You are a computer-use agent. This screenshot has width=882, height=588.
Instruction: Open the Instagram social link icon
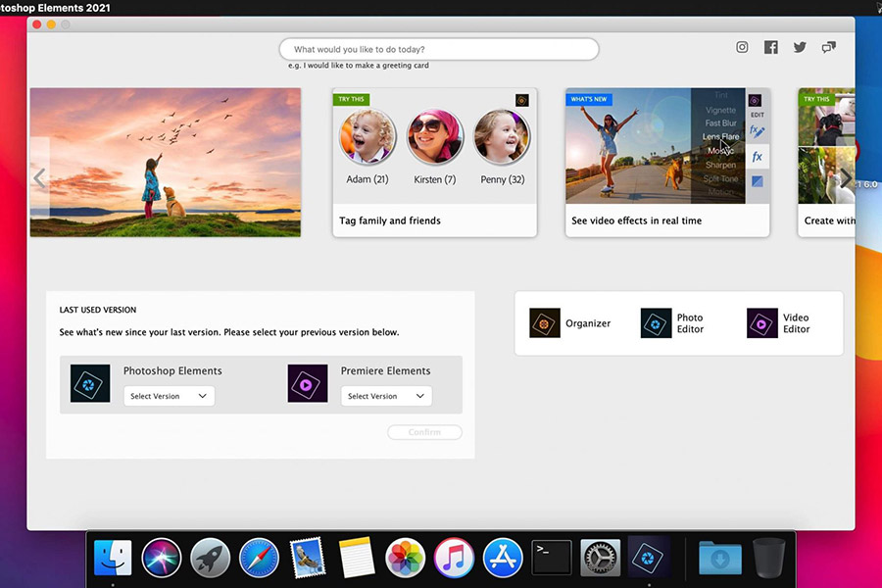pyautogui.click(x=742, y=47)
